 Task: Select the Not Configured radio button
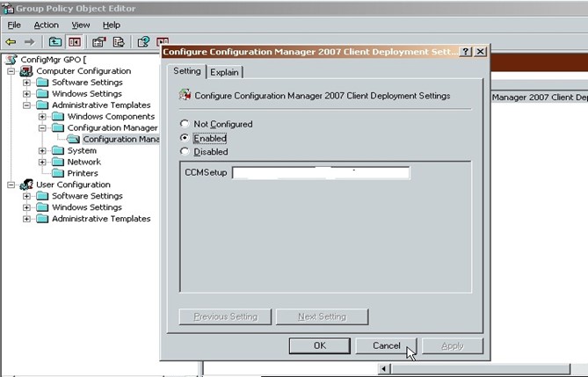(x=185, y=124)
